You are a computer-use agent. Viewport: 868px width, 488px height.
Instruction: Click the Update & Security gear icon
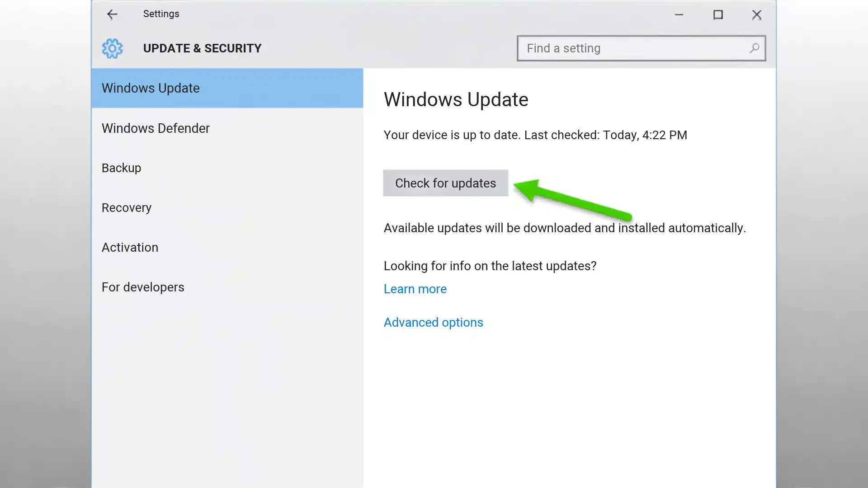click(x=112, y=48)
